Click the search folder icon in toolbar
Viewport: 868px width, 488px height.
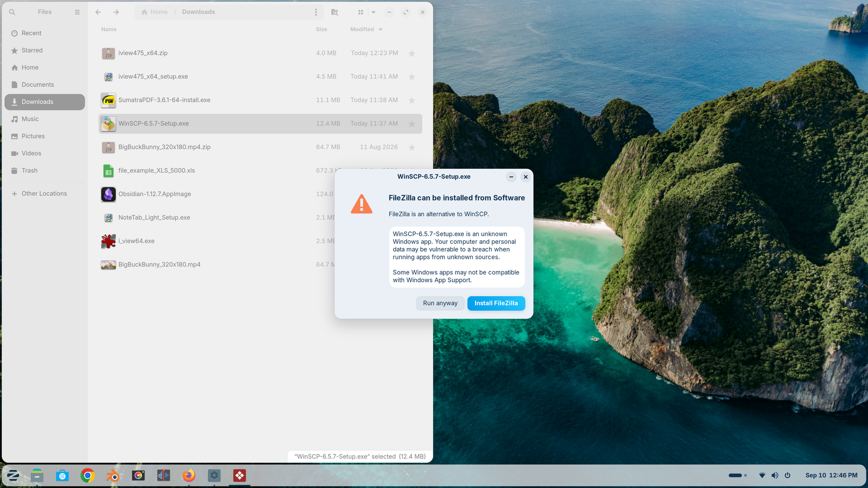[x=335, y=12]
